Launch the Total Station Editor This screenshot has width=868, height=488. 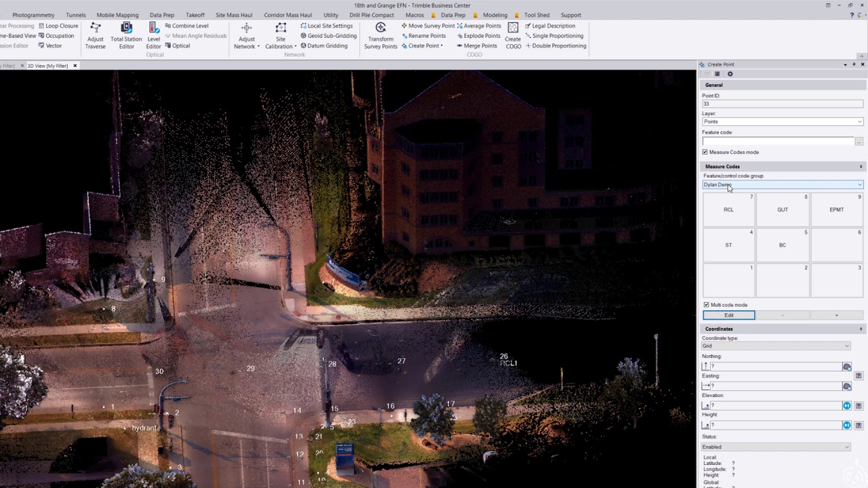point(126,35)
